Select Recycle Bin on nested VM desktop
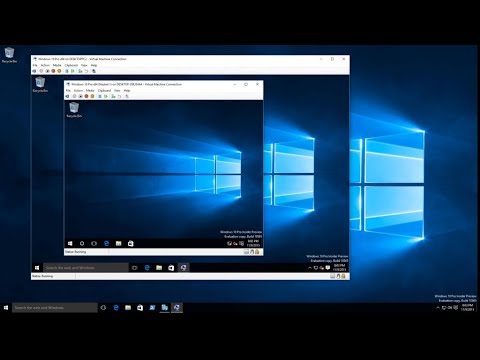 tap(74, 110)
